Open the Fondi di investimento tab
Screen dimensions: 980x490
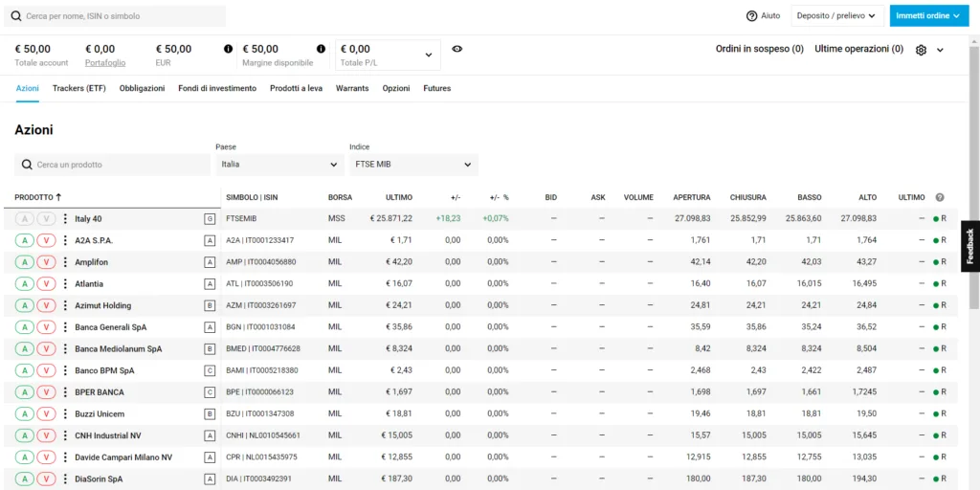[x=217, y=88]
